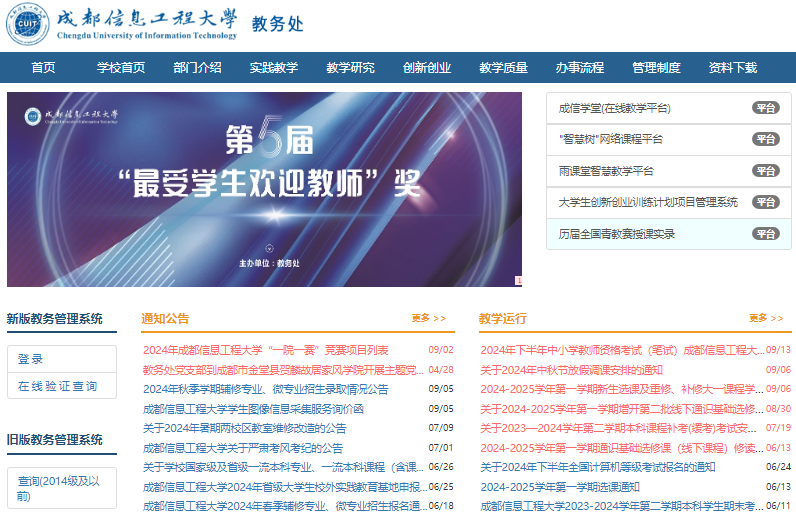Select 管理制度 in the navigation bar
This screenshot has height=527, width=796.
(x=656, y=68)
